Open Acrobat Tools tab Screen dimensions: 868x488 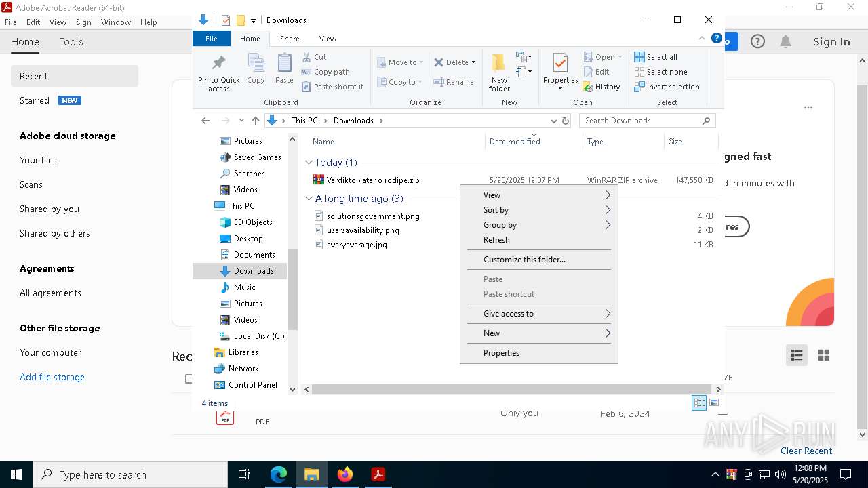pyautogui.click(x=71, y=42)
